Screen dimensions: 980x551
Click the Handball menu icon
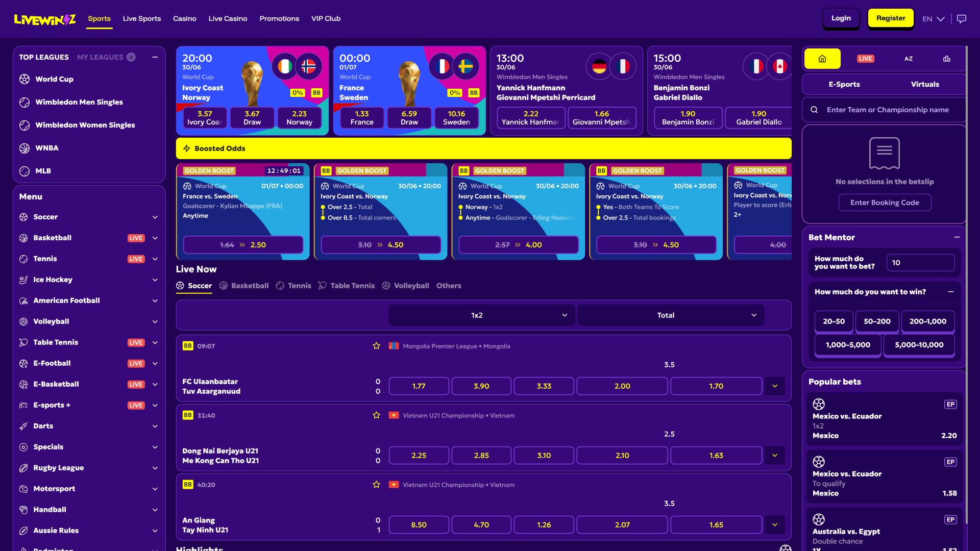pos(23,510)
